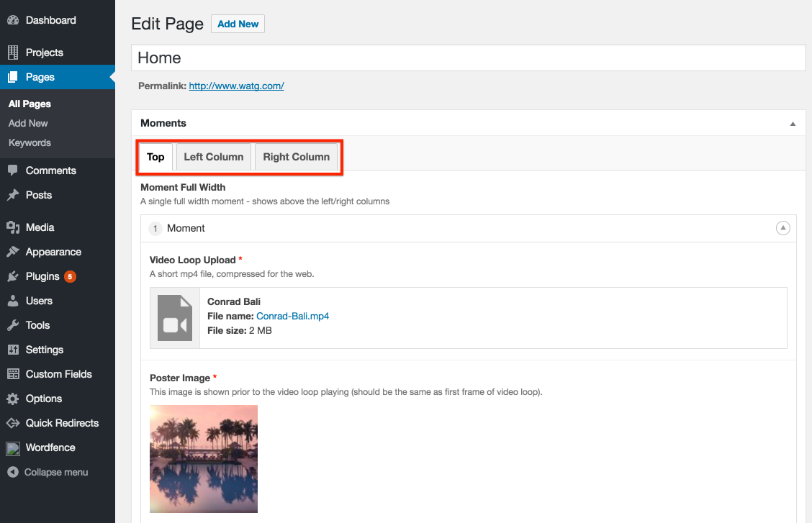Click the Dashboard gauge icon
The height and width of the screenshot is (523, 812).
click(x=13, y=21)
